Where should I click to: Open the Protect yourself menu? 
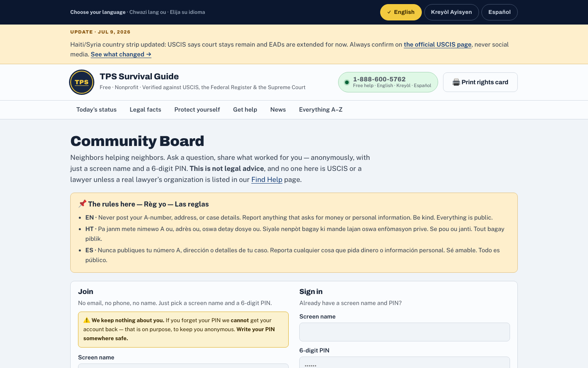[197, 110]
